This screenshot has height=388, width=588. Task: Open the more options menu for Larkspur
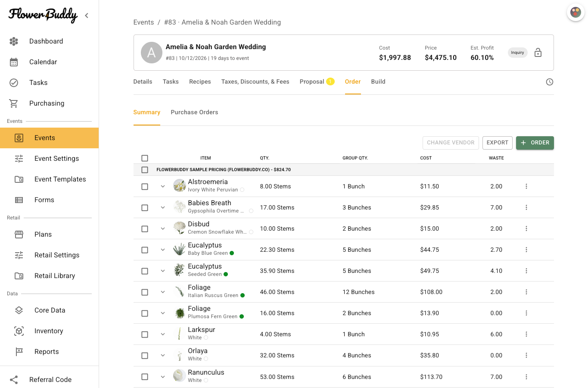tap(526, 334)
